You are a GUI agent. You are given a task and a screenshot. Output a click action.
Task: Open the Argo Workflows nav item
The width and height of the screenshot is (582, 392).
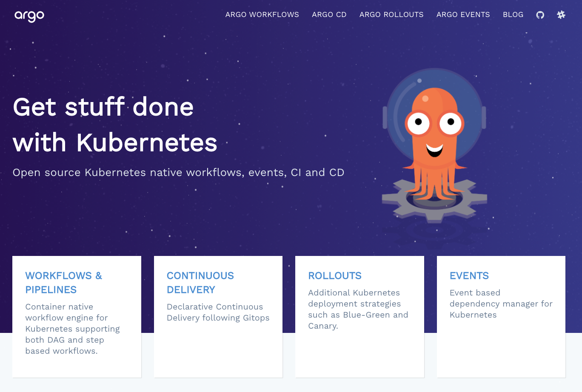[x=262, y=14]
